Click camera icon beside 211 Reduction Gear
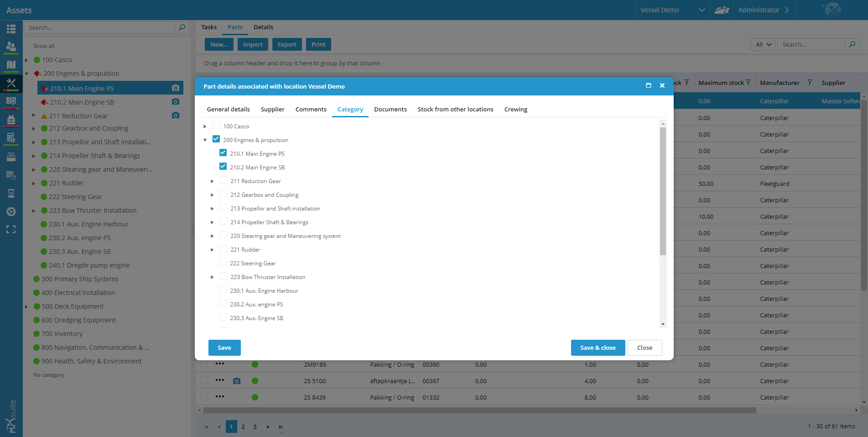This screenshot has height=437, width=868. tap(176, 116)
